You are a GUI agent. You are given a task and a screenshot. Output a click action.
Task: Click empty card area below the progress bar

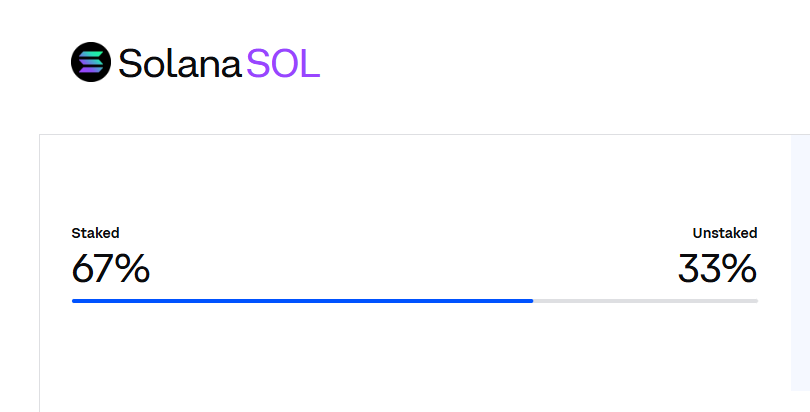coord(400,360)
